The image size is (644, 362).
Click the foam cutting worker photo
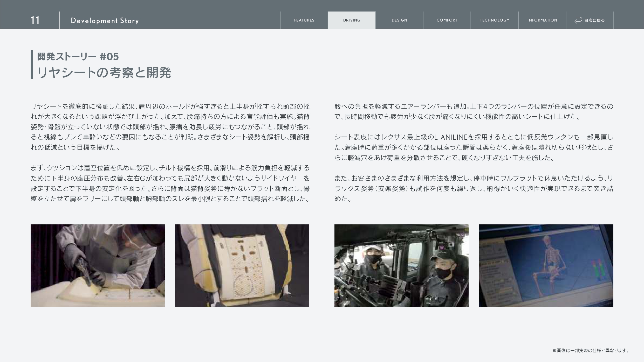point(98,265)
